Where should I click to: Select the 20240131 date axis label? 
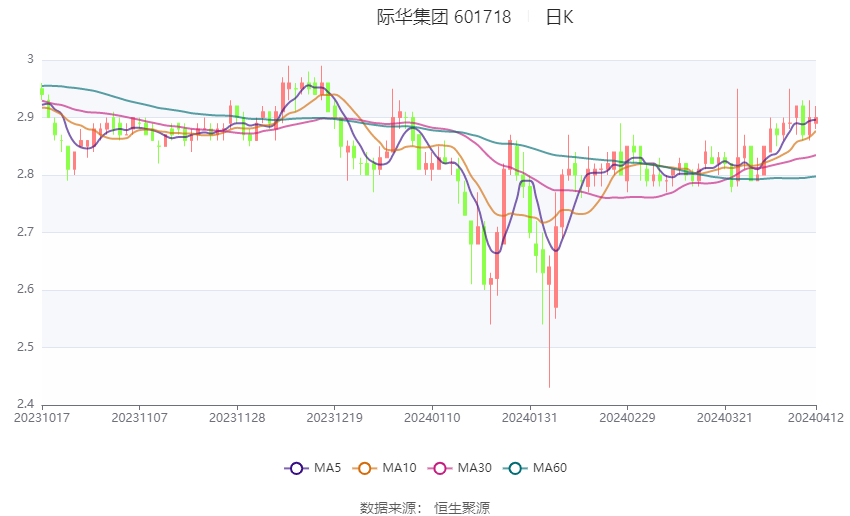[x=530, y=418]
